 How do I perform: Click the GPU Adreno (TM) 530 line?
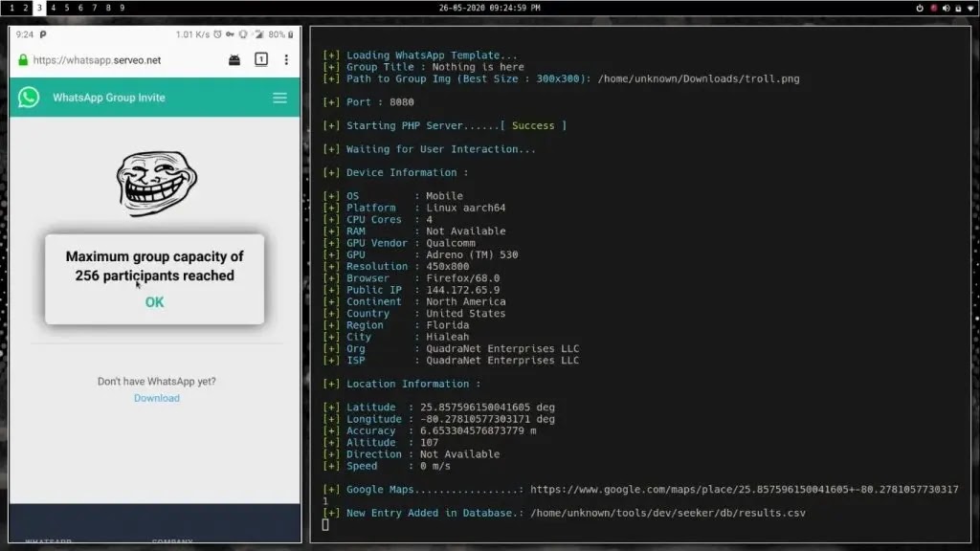point(420,254)
